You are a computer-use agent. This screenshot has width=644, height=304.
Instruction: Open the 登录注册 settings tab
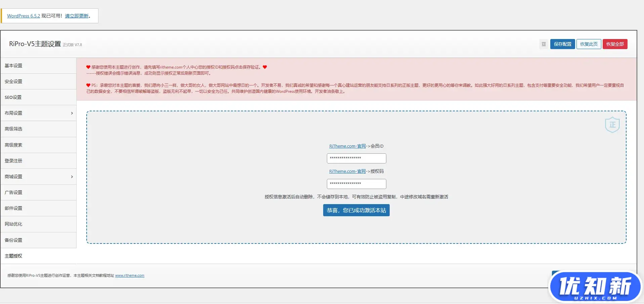pyautogui.click(x=38, y=161)
